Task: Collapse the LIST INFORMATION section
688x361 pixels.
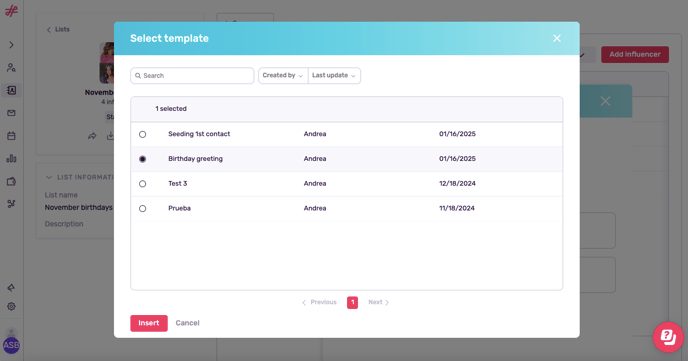Action: (x=49, y=177)
